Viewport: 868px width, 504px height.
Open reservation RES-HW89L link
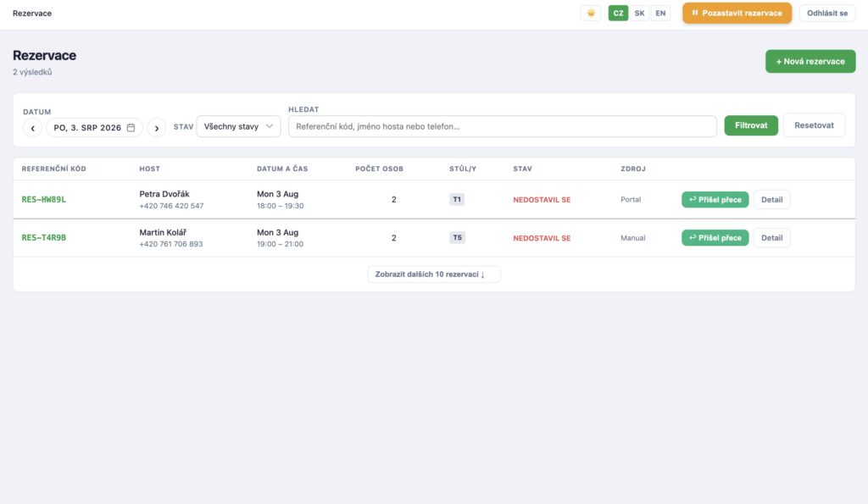(44, 200)
